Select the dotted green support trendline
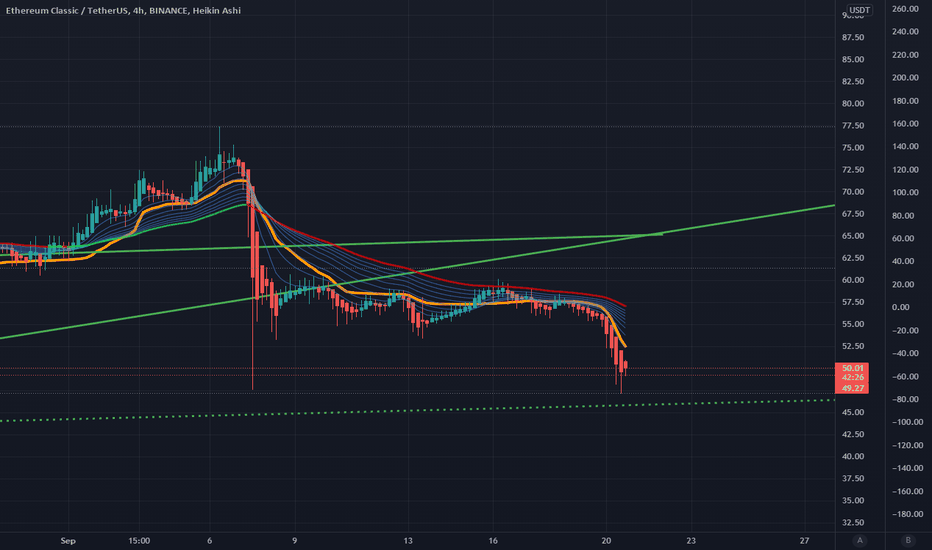This screenshot has width=932, height=550. coord(416,410)
